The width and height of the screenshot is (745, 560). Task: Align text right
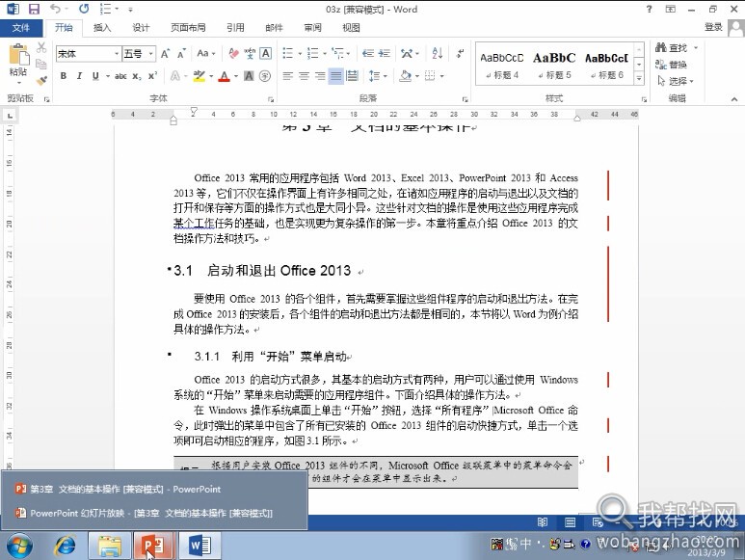pos(320,76)
